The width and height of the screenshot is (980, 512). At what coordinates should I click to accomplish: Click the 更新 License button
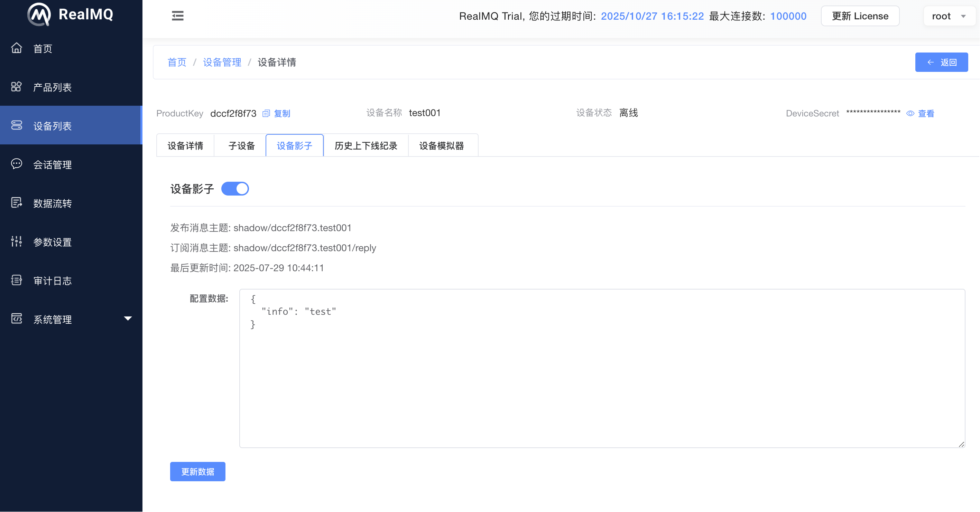click(x=860, y=16)
